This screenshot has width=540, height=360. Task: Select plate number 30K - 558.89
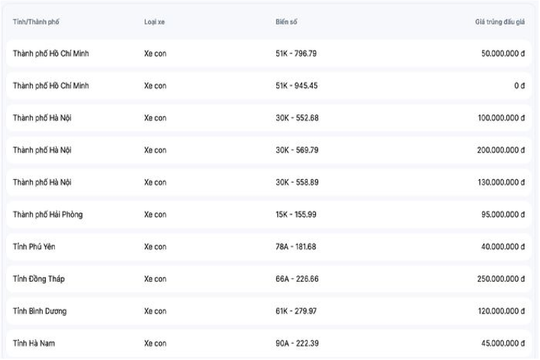(x=297, y=182)
